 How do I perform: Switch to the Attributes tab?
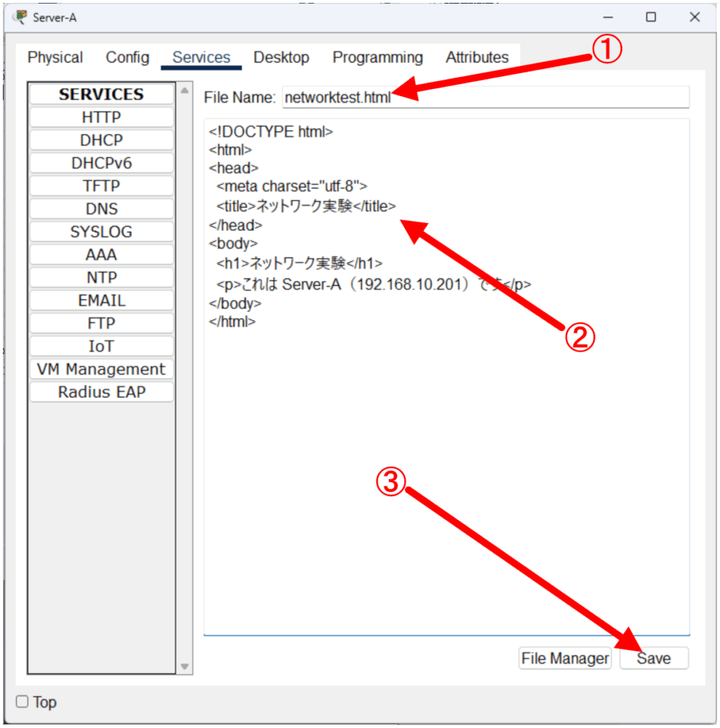[477, 58]
